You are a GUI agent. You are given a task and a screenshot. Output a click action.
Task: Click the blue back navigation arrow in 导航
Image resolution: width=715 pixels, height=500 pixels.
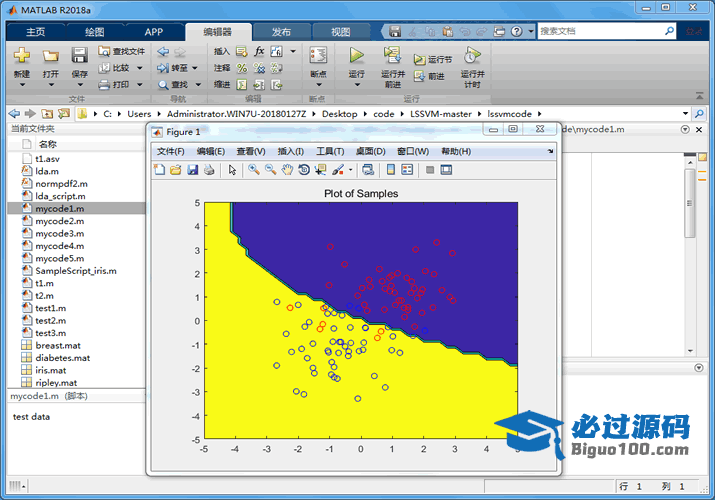click(163, 52)
